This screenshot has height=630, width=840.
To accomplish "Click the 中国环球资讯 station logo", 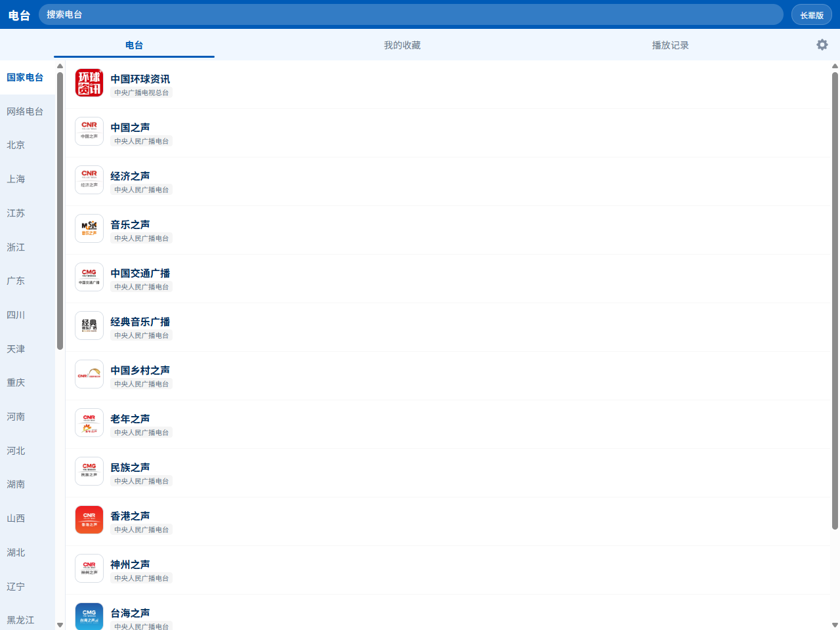I will pyautogui.click(x=89, y=83).
